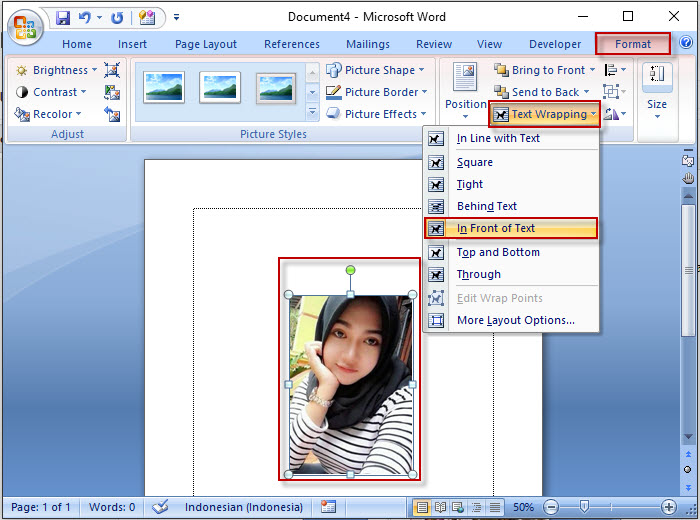Image resolution: width=700 pixels, height=520 pixels.
Task: Click Send to Back
Action: (x=542, y=92)
